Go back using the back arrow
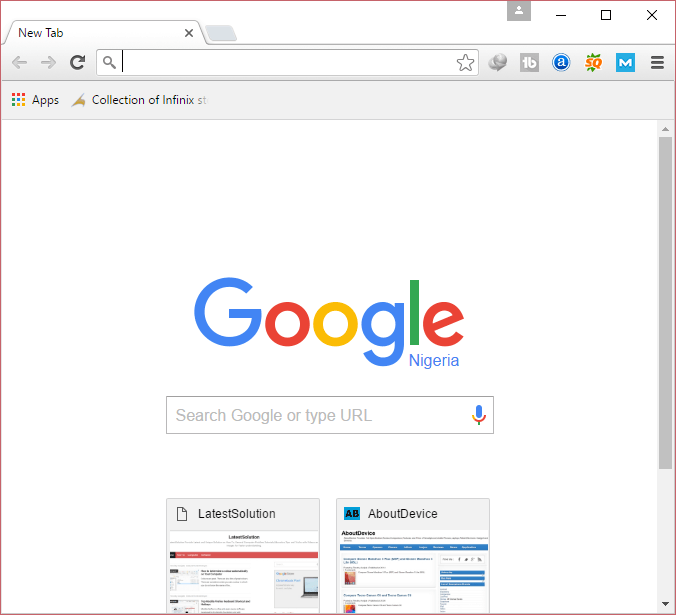This screenshot has height=615, width=676. coord(19,63)
